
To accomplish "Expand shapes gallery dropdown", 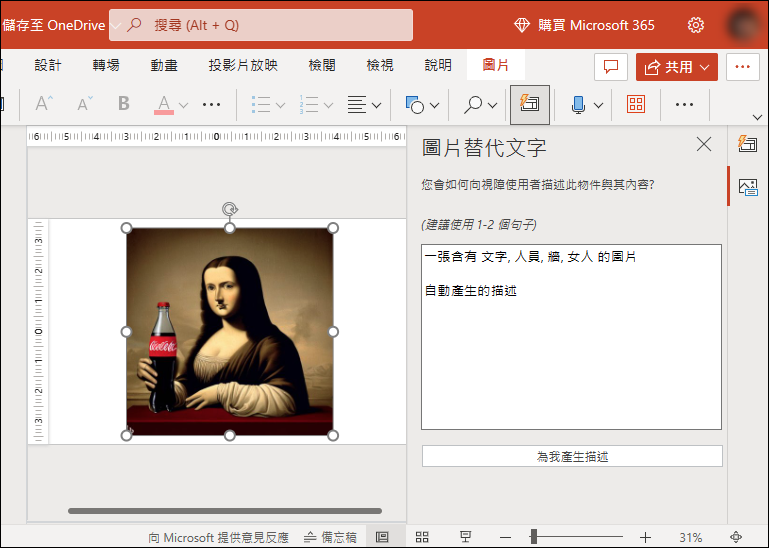I will point(435,105).
